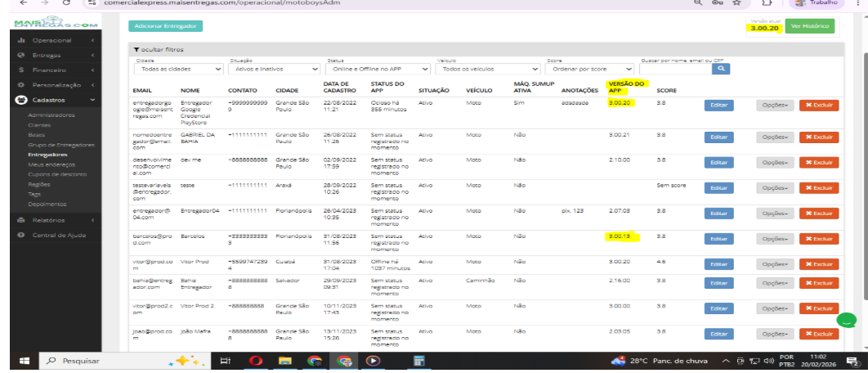
Task: Open the notification center icon in the tray
Action: [852, 362]
